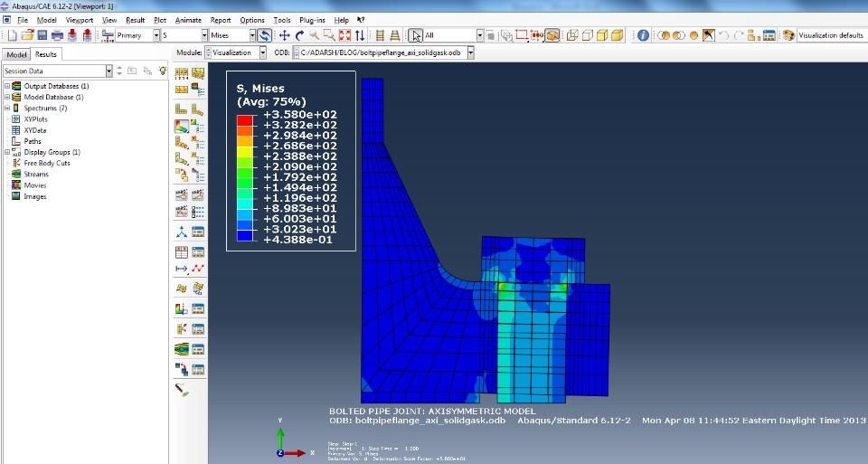Expand the Display Groups tree node
Screen dimensions: 868x464
click(x=7, y=152)
